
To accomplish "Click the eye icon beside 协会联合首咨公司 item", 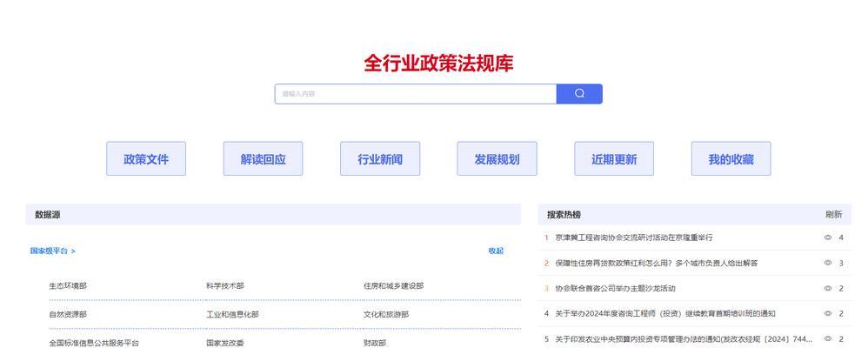I will pos(828,289).
